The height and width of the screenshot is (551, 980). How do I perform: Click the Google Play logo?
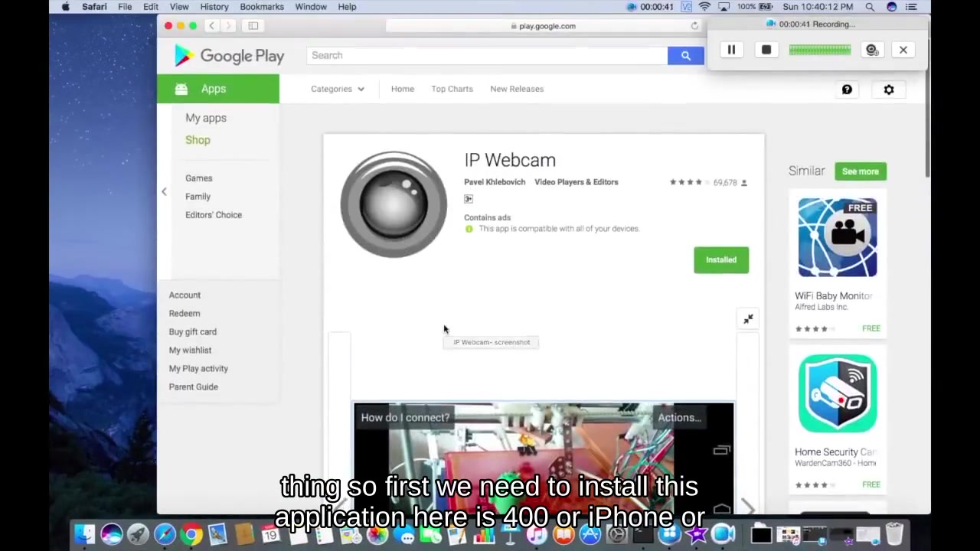(x=229, y=56)
